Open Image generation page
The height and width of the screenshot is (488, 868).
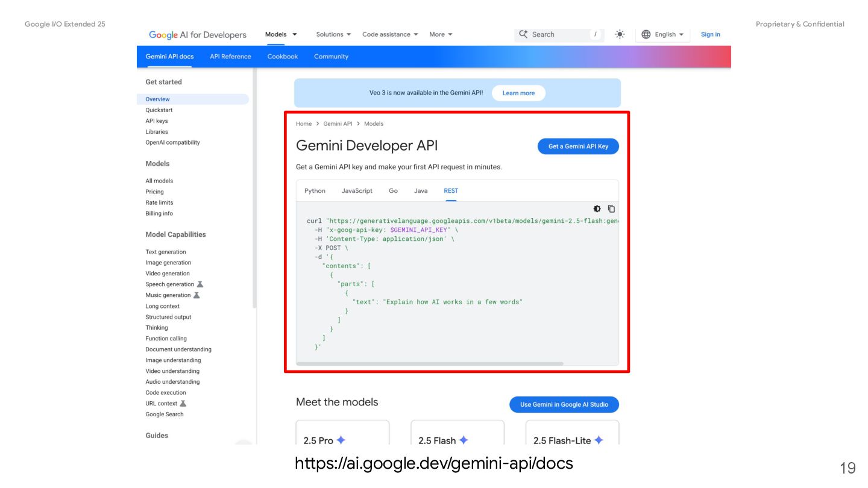168,263
